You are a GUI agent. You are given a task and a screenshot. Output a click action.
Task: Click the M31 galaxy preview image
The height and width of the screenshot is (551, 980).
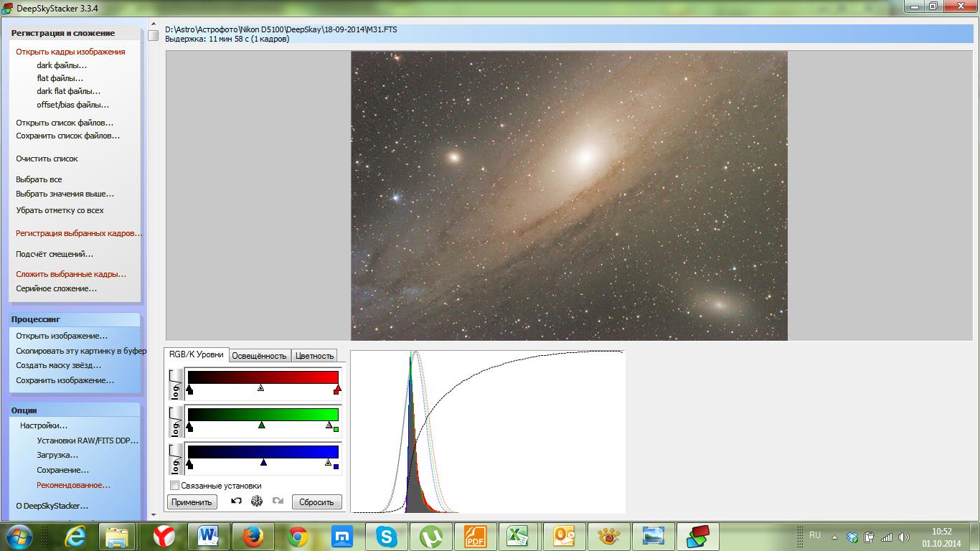(x=569, y=195)
